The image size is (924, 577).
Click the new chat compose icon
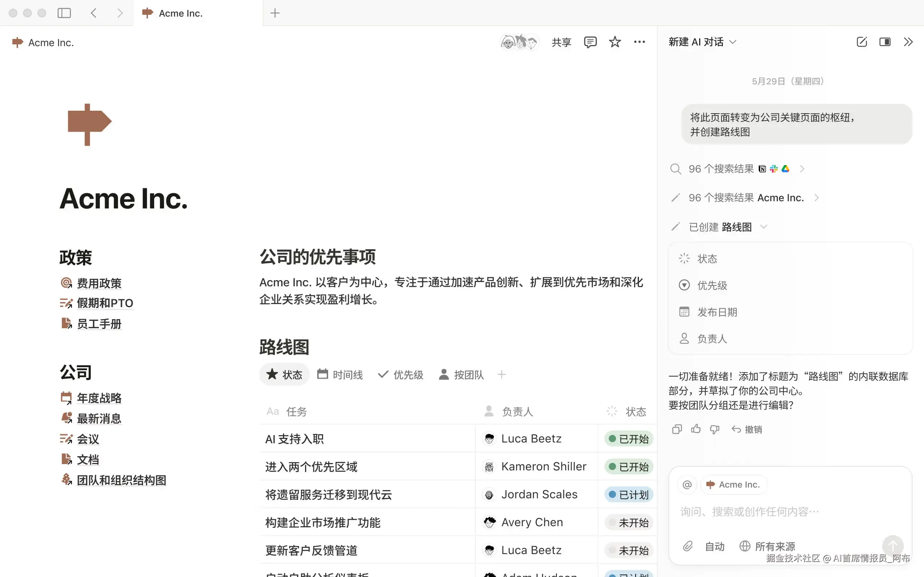point(862,42)
